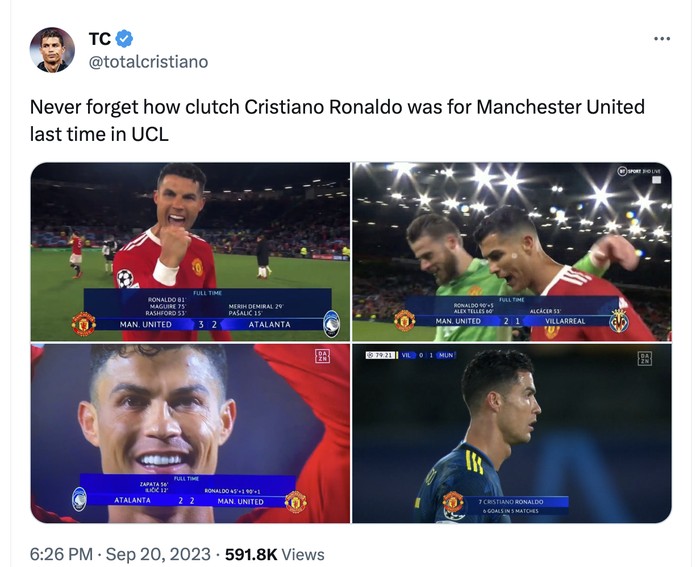The image size is (700, 567).
Task: Click the VIL 0-1 MUN score bug
Action: (410, 355)
